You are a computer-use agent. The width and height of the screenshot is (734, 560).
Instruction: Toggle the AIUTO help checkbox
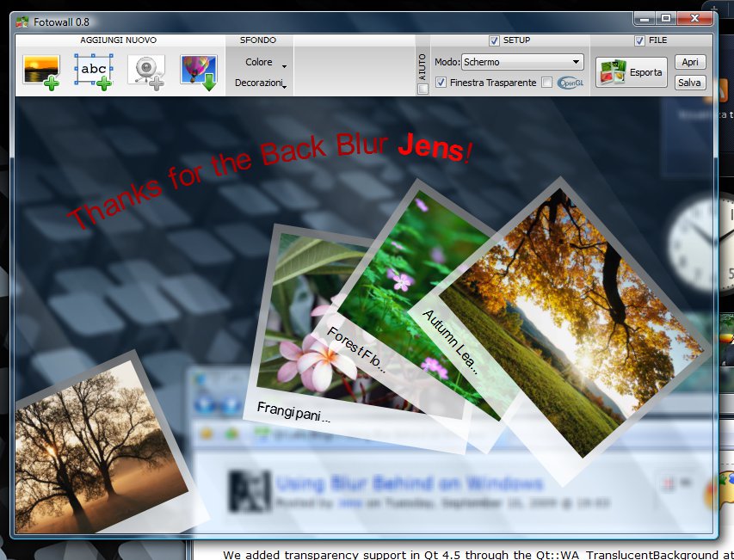(x=423, y=89)
